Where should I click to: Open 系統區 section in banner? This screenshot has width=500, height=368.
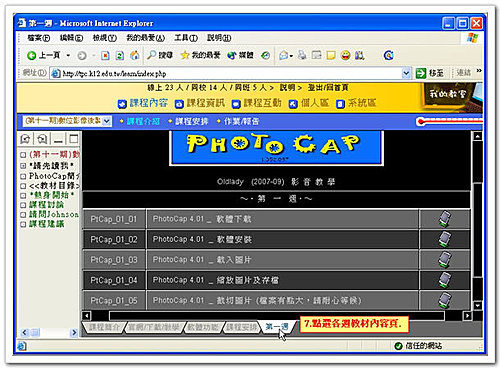[x=356, y=103]
